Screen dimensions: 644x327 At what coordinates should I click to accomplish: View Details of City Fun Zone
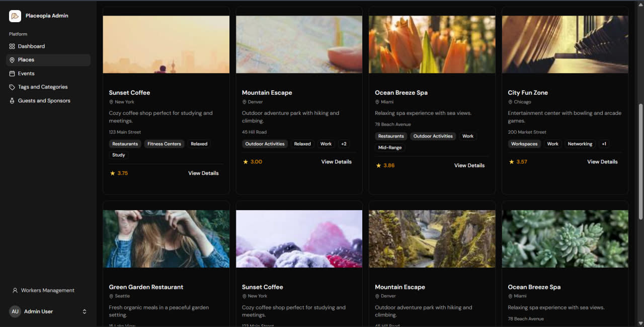pos(602,162)
